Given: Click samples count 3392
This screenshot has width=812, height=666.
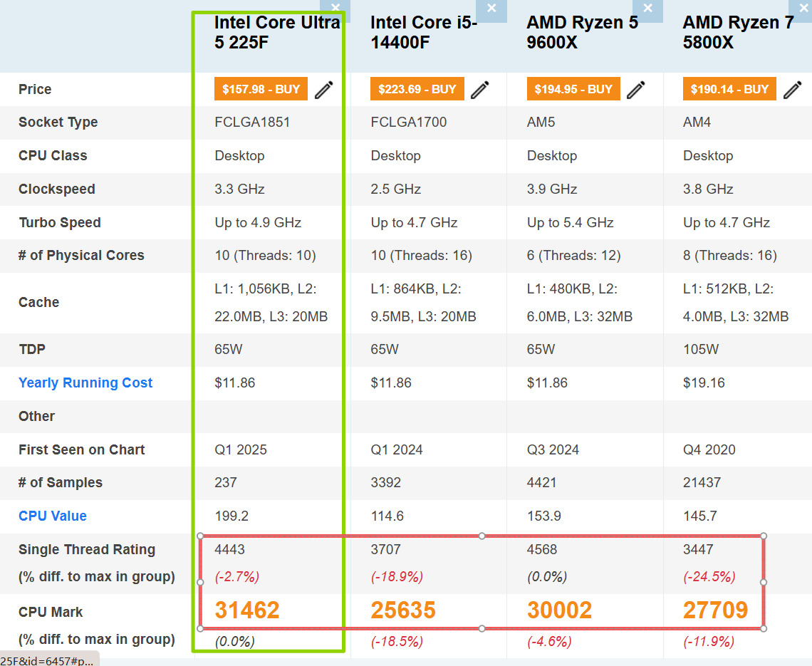Looking at the screenshot, I should (x=385, y=483).
